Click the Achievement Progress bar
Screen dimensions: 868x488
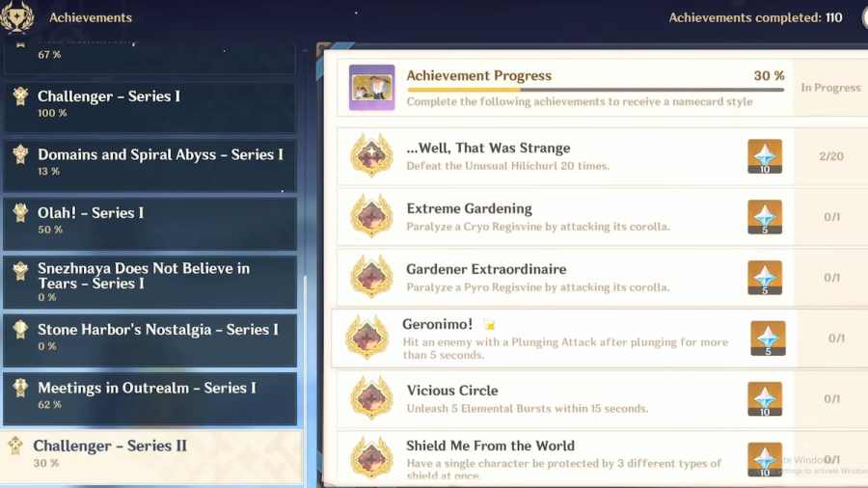click(595, 90)
